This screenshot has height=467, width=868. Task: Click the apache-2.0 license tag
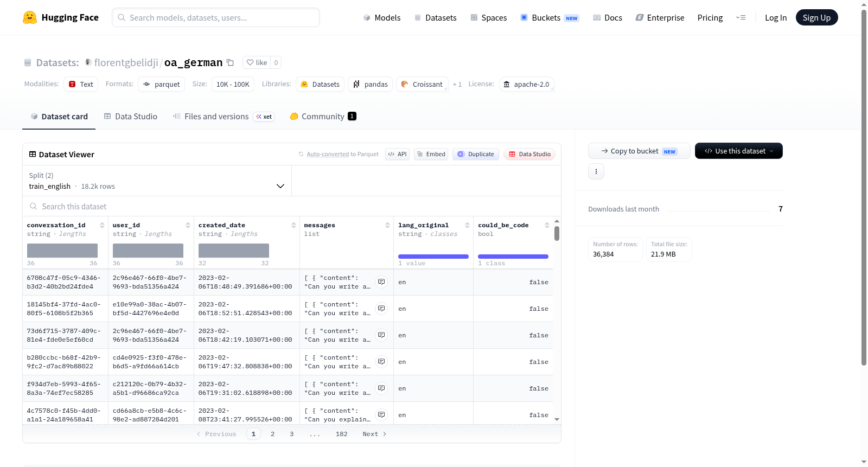[x=526, y=84]
